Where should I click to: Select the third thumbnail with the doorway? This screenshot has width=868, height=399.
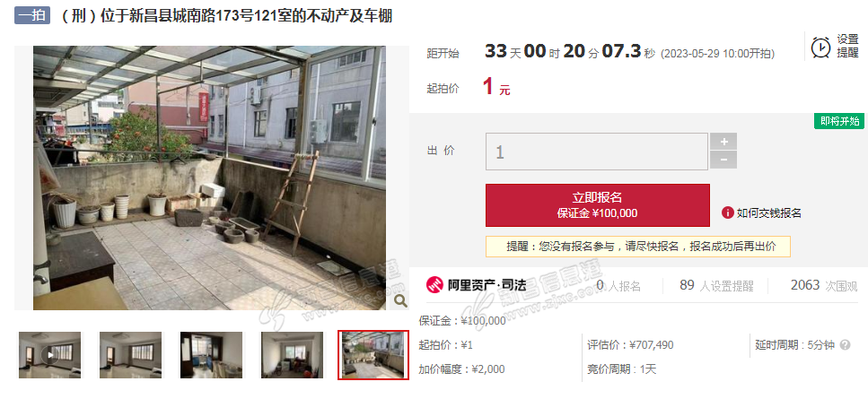(x=212, y=355)
